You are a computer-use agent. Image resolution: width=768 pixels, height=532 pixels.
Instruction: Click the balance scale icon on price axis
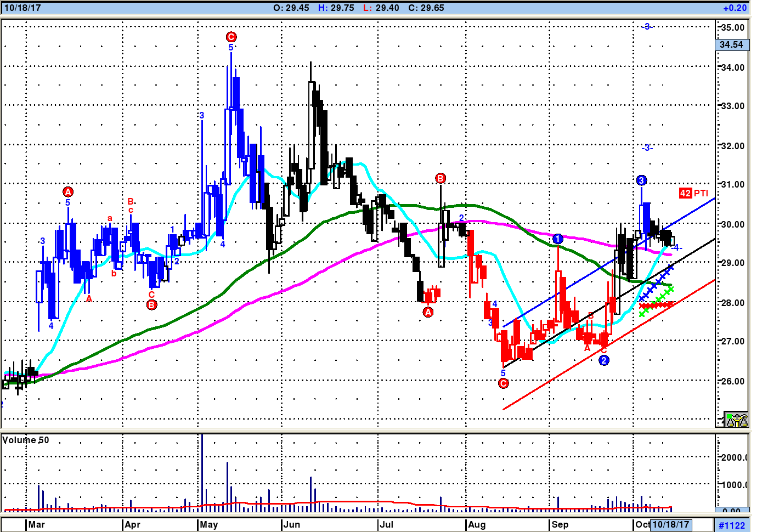point(736,420)
